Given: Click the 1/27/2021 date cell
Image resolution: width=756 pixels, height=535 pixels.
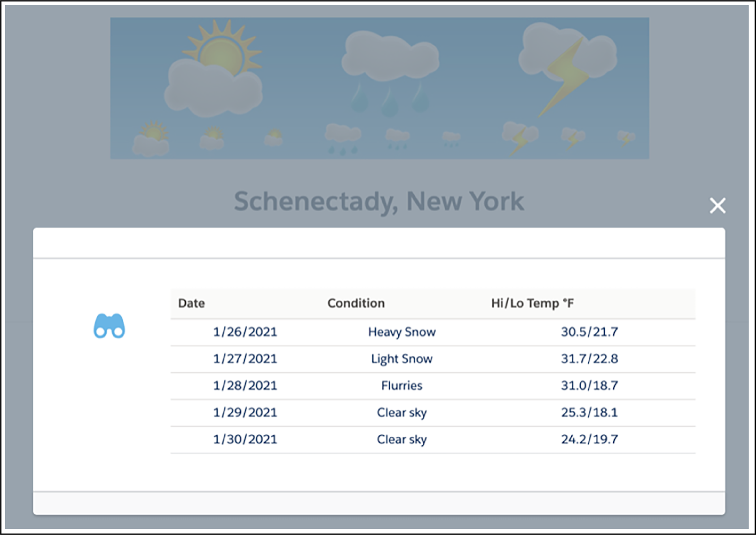Looking at the screenshot, I should (x=245, y=359).
